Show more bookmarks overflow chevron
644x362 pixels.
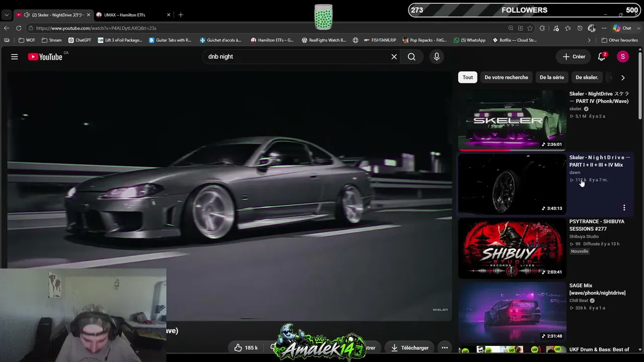589,40
